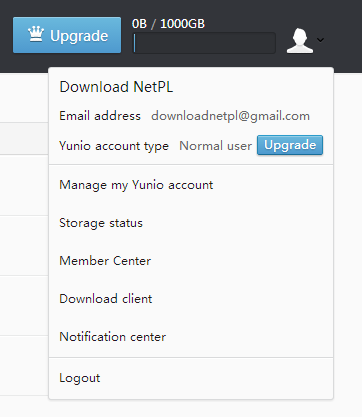Click the crown icon on the Upgrade button

(36, 35)
